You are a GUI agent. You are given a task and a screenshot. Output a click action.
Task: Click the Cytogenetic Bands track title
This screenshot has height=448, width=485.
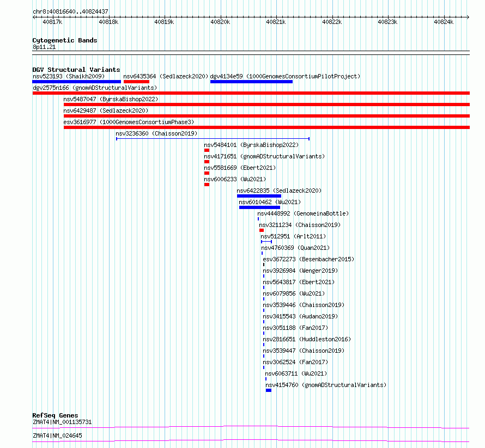click(65, 40)
